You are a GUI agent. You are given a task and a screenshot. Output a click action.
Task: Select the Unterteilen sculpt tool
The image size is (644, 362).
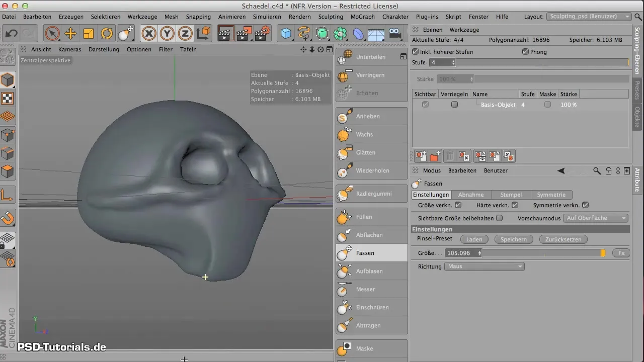372,57
